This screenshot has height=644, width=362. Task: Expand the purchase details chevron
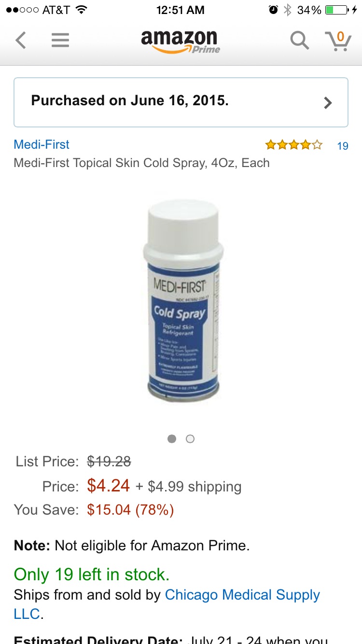[x=328, y=103]
